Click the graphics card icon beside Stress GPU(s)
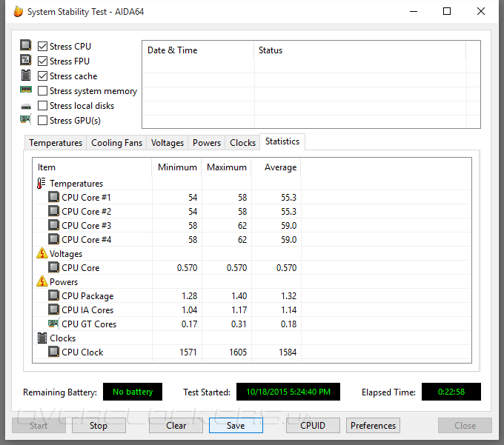The width and height of the screenshot is (504, 445). coord(26,119)
